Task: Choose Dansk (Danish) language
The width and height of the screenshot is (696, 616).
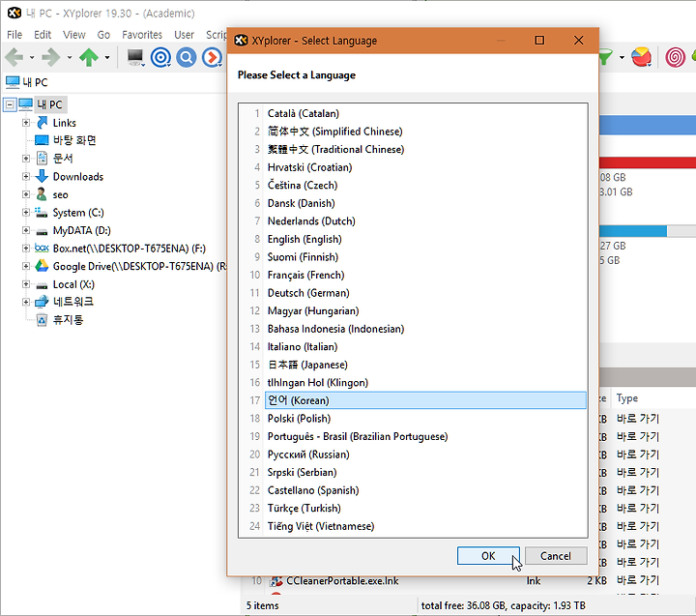Action: coord(425,203)
